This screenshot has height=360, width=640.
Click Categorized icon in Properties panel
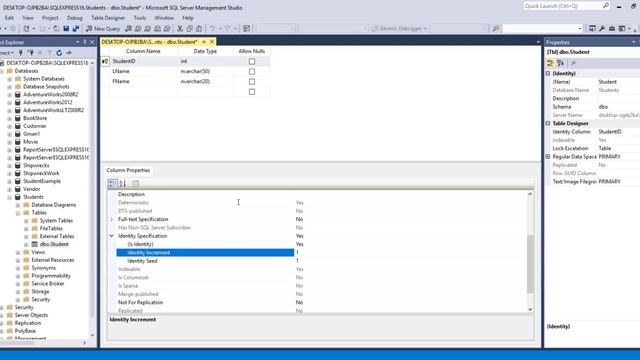pos(550,63)
